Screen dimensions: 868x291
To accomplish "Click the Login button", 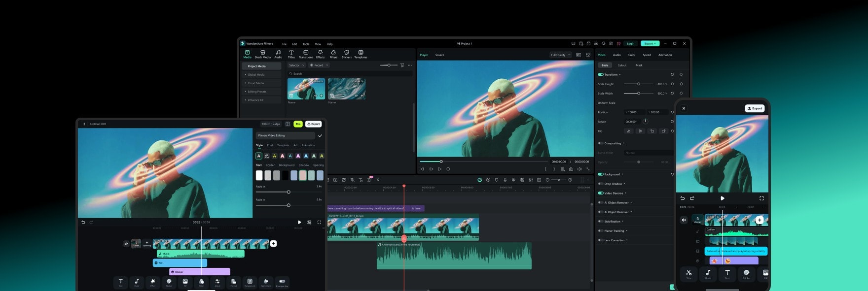I will (x=630, y=43).
